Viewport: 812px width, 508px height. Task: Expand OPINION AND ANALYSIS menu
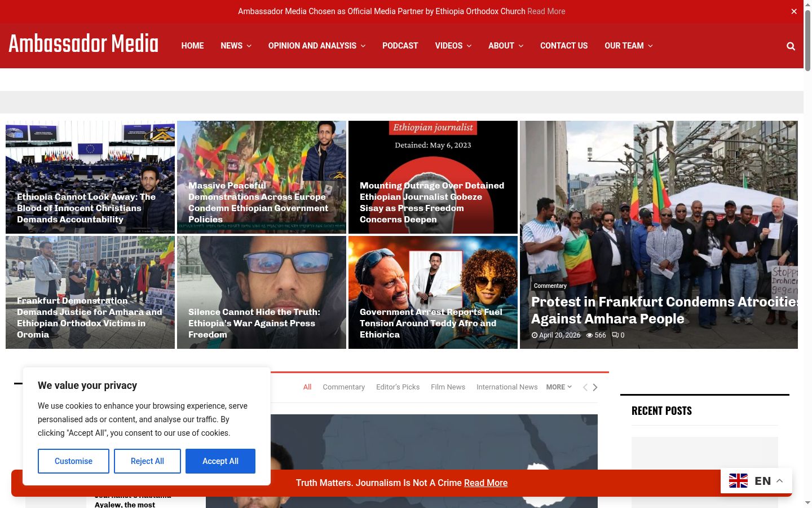coord(317,46)
